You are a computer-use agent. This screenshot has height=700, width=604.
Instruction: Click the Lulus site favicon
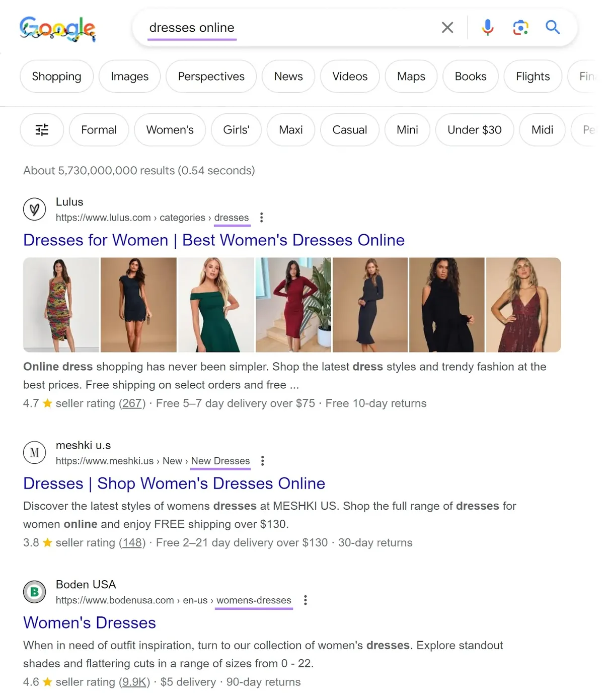[34, 209]
